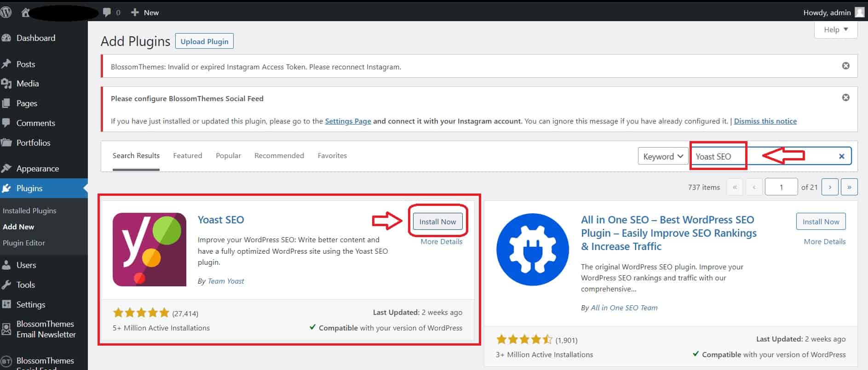Screen dimensions: 868x370
Task: Dismiss the Instagram Access Token notice
Action: click(x=845, y=66)
